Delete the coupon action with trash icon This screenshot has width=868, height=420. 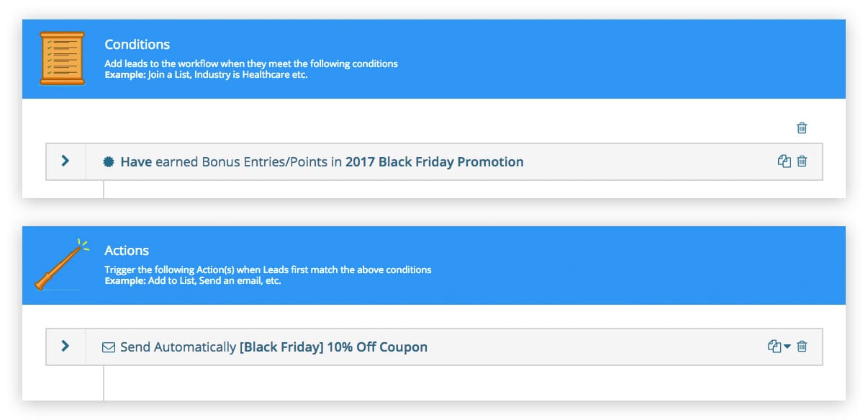(801, 346)
